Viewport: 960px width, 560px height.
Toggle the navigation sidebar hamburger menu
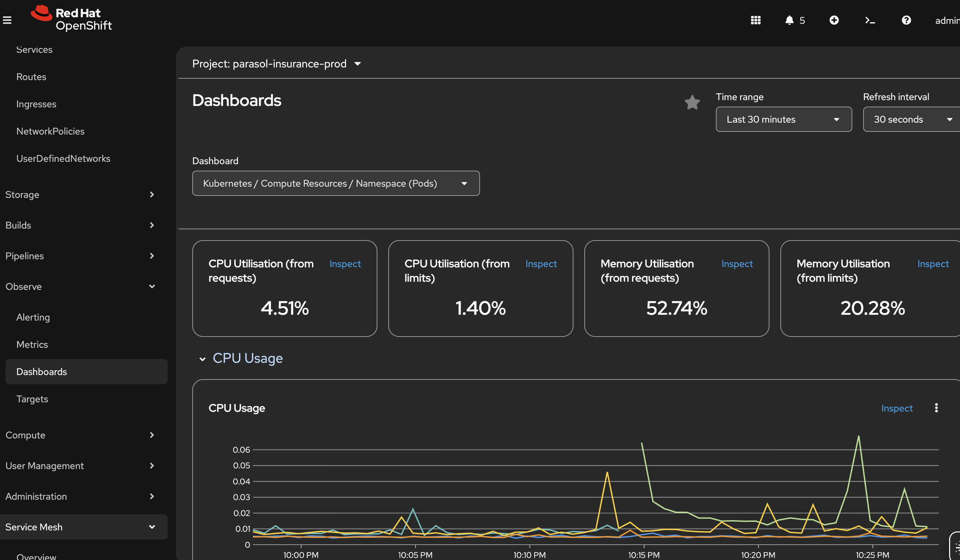point(7,20)
